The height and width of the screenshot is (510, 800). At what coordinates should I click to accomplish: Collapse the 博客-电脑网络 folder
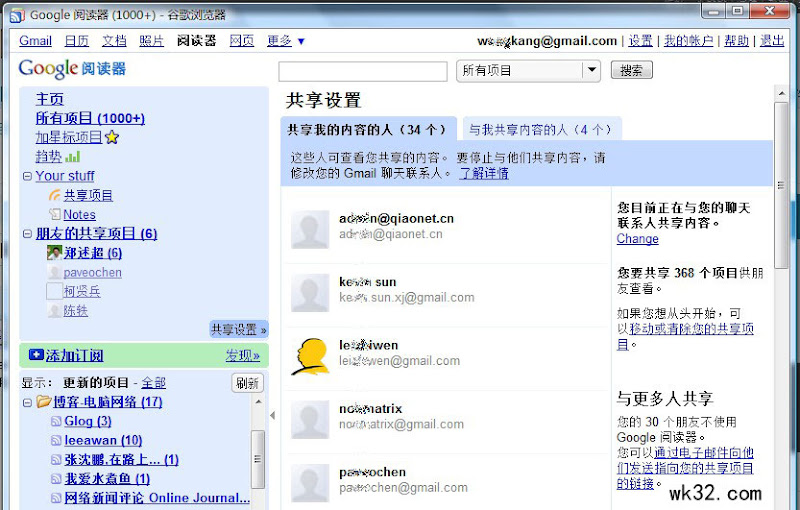(27, 402)
